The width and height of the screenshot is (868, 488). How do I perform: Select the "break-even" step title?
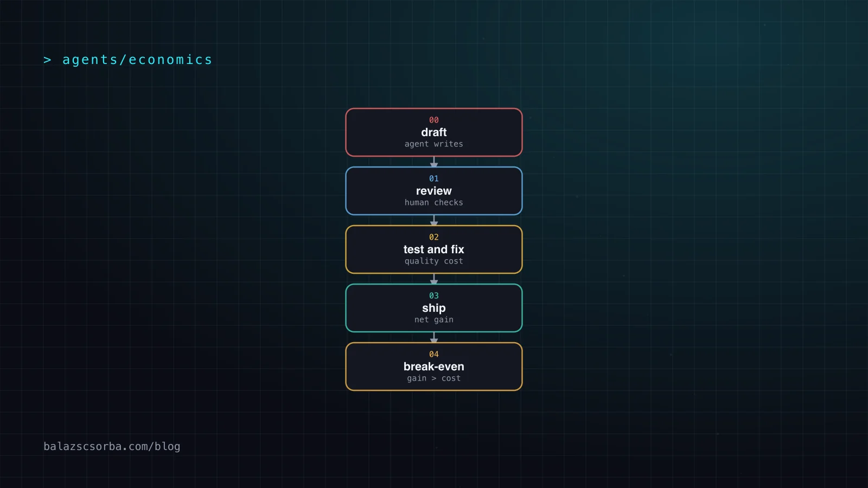coord(434,367)
